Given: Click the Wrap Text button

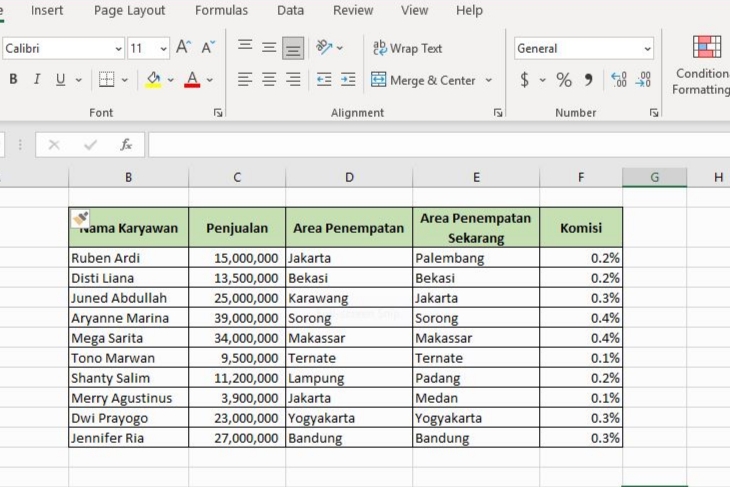Looking at the screenshot, I should (407, 48).
